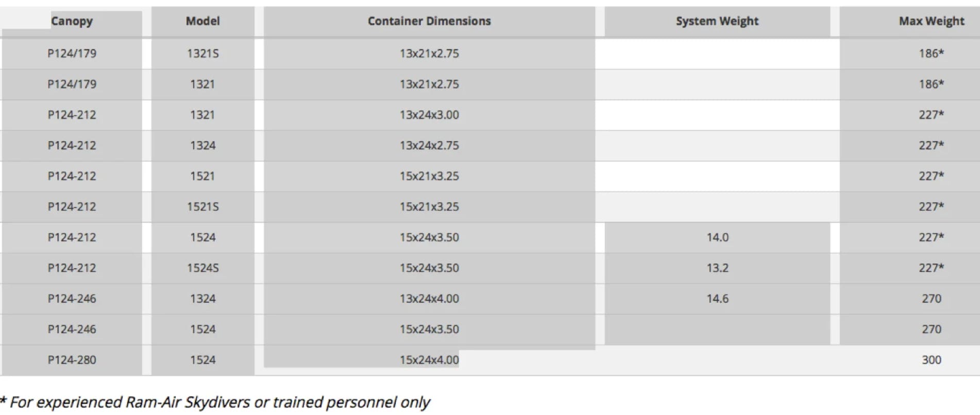Click the System Weight column header
Screen dimensions: 980x415
[717, 21]
